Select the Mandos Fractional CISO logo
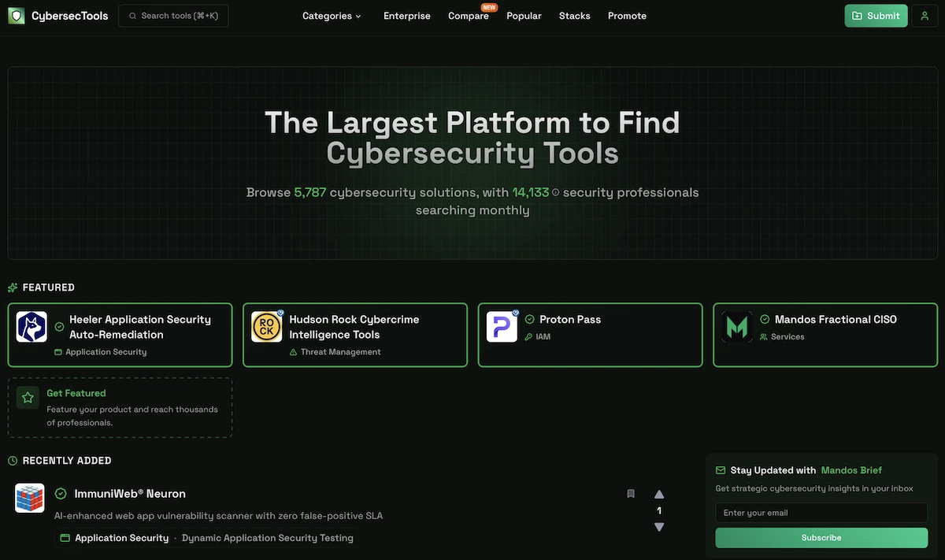Viewport: 945px width, 560px height. click(736, 326)
